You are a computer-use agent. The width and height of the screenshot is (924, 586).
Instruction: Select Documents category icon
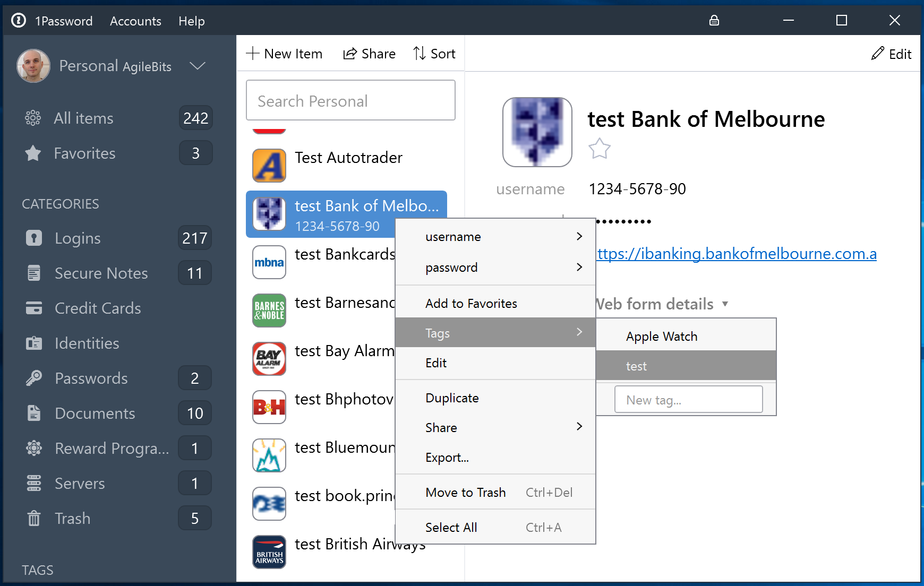click(34, 413)
